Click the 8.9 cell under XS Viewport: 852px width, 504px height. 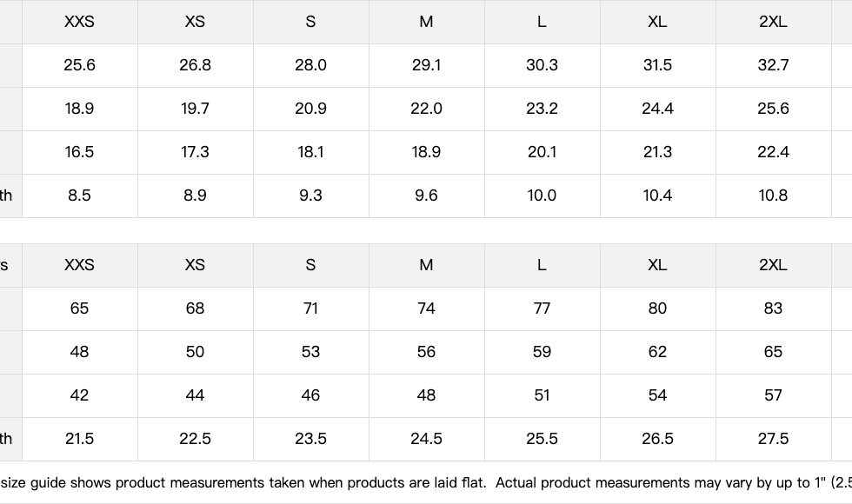coord(195,196)
